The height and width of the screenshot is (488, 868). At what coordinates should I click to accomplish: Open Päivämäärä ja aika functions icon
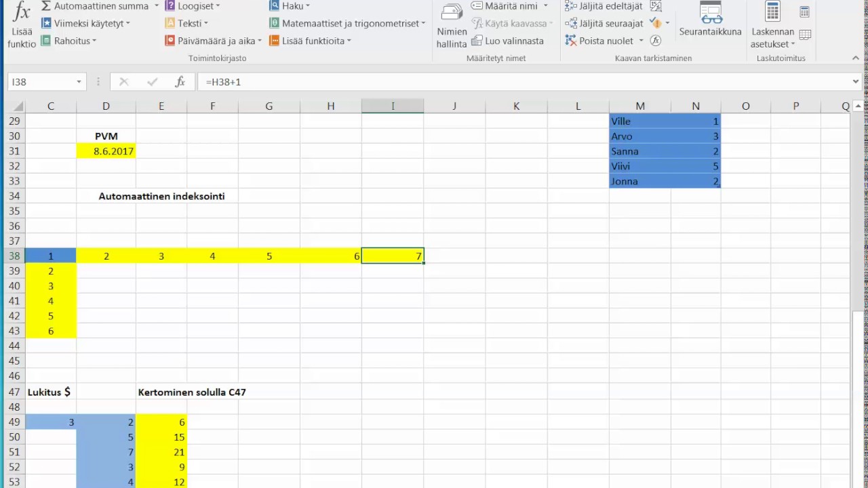(170, 41)
